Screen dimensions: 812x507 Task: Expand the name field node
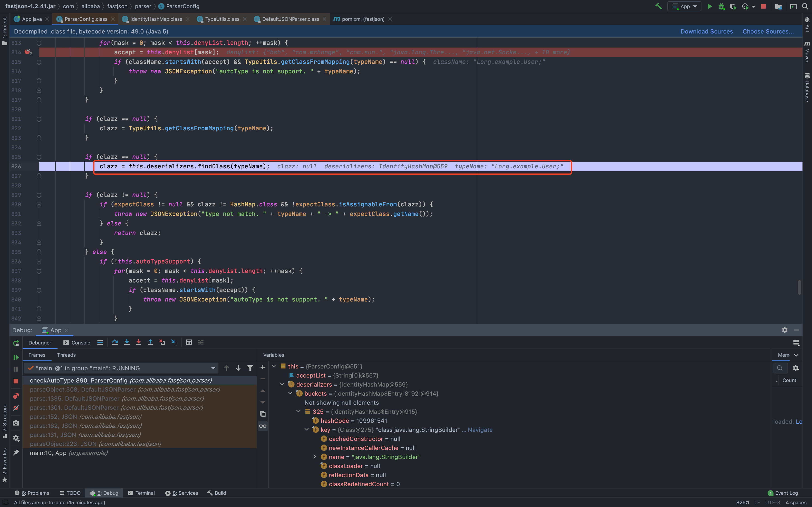(314, 457)
